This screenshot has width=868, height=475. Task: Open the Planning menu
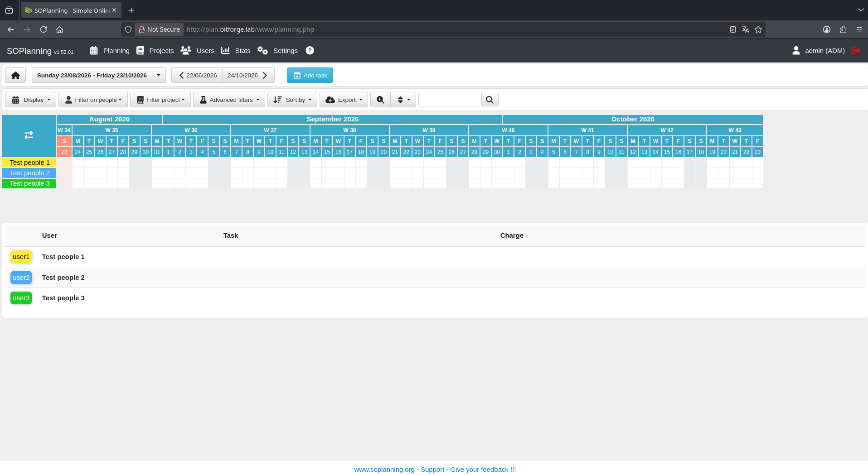pos(110,51)
